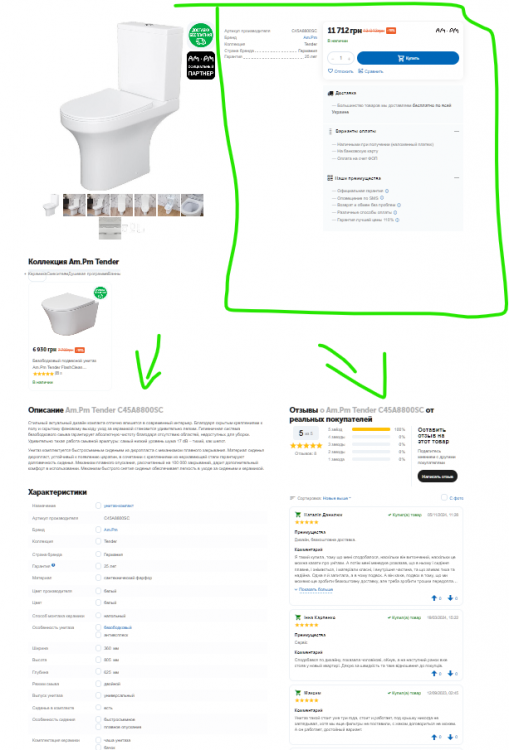Click the black write-a-review button
This screenshot has height=750, width=509.
click(437, 476)
